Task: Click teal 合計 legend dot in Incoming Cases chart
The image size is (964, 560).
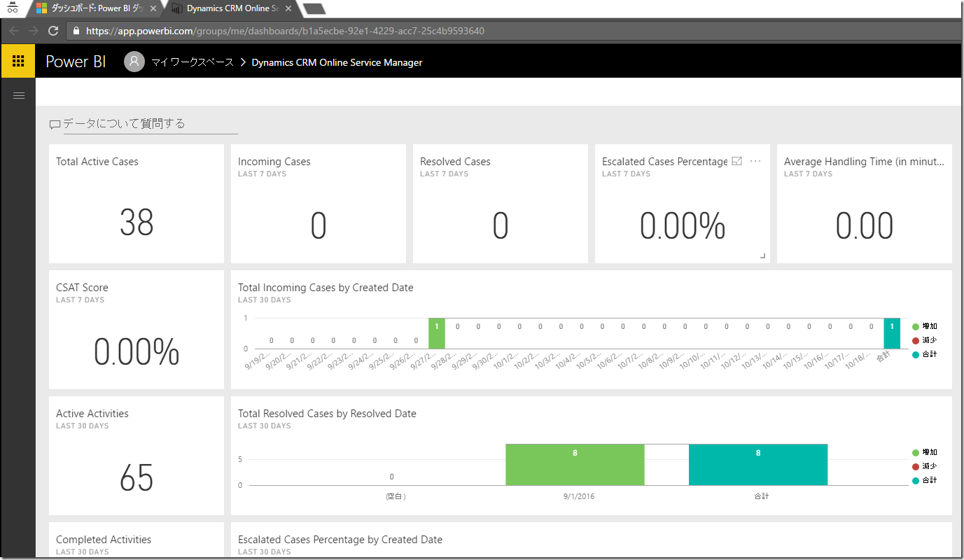Action: point(916,354)
